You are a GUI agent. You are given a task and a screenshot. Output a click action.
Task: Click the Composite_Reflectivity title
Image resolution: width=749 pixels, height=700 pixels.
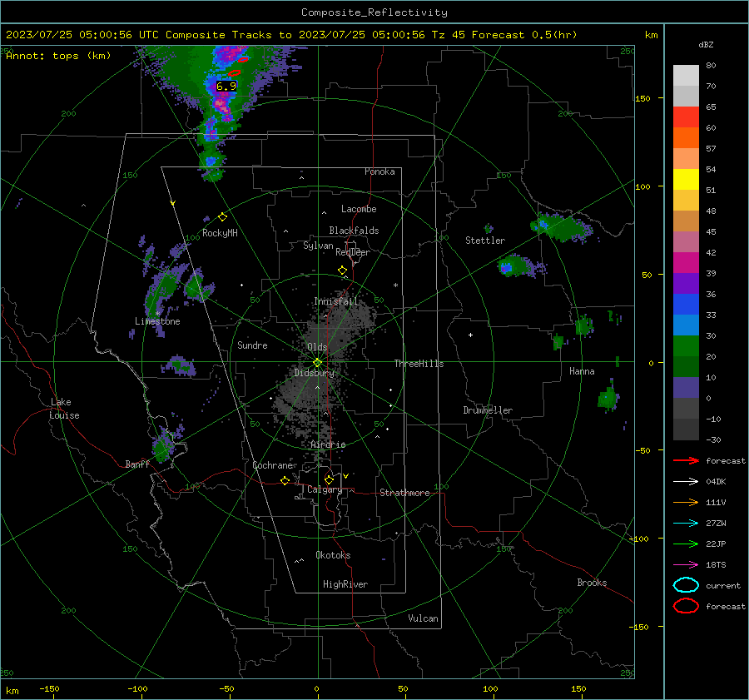coord(374,12)
